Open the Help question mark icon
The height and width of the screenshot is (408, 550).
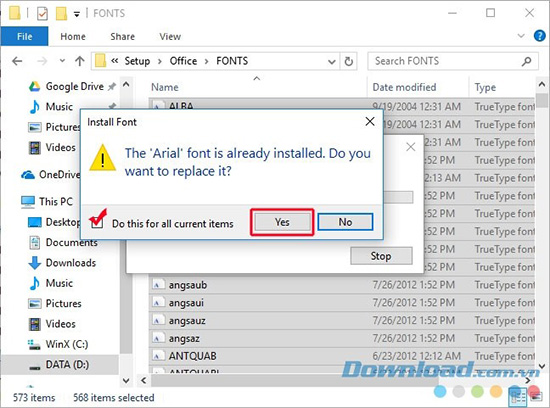click(x=539, y=36)
